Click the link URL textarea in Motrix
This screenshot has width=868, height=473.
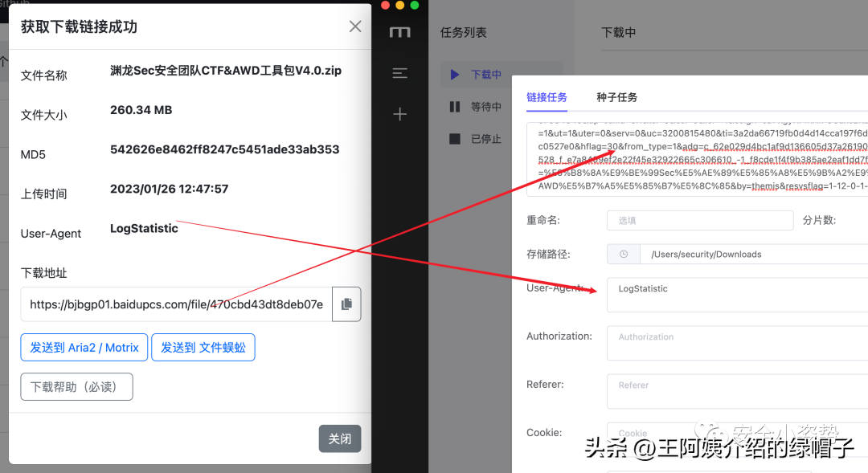point(697,159)
